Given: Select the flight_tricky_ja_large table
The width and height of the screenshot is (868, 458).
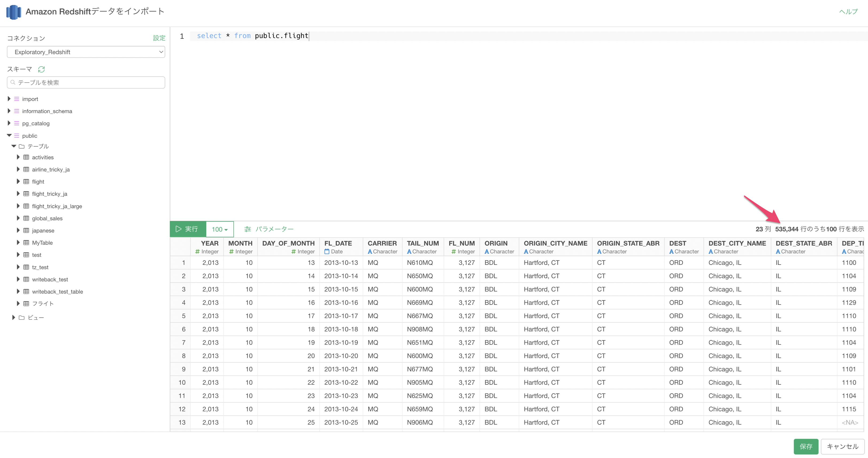Looking at the screenshot, I should coord(57,206).
